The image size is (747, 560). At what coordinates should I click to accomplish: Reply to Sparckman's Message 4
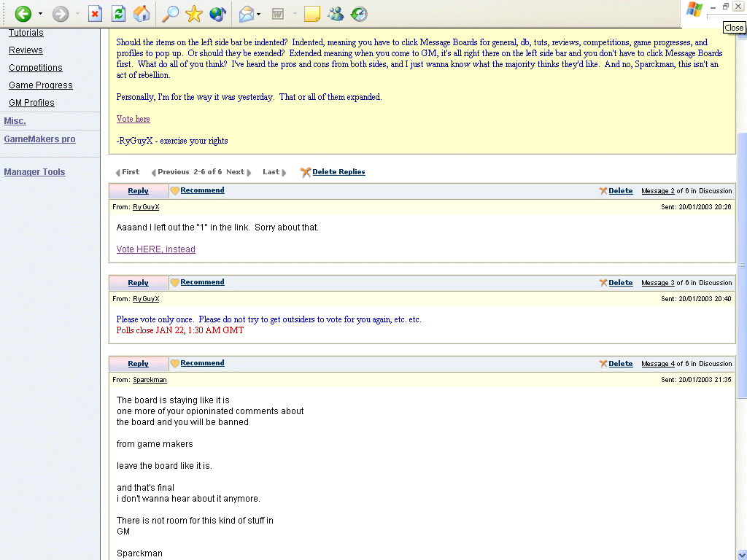coord(138,364)
